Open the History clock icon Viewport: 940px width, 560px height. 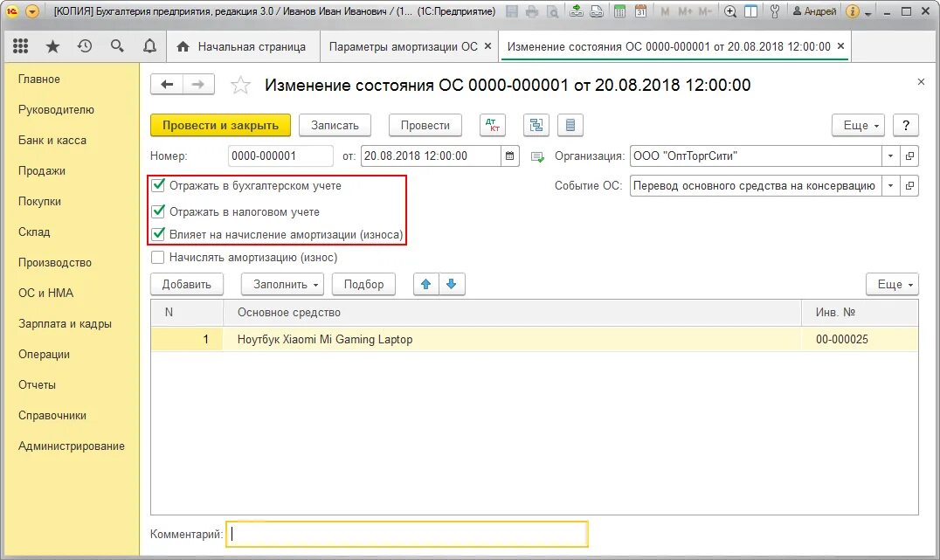point(85,46)
